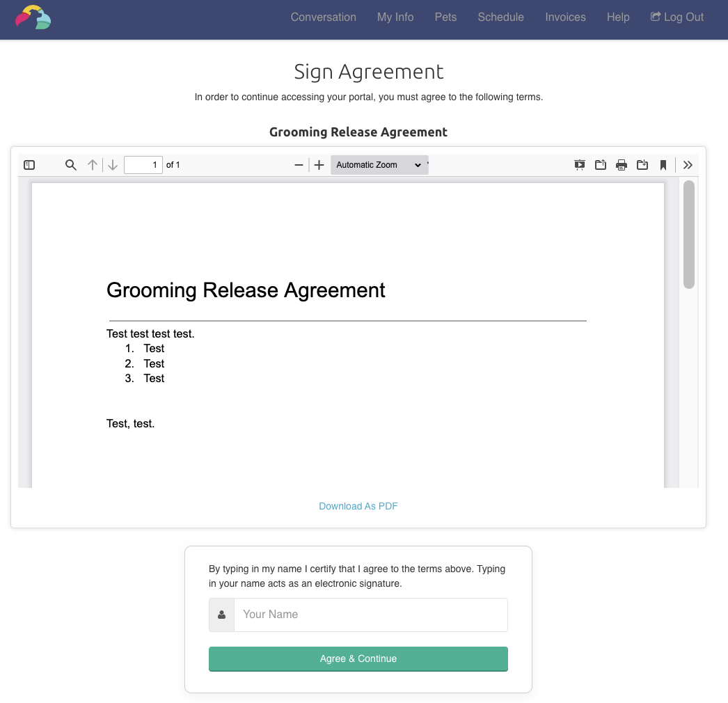
Task: Open the Automatic Zoom dropdown
Action: 379,165
